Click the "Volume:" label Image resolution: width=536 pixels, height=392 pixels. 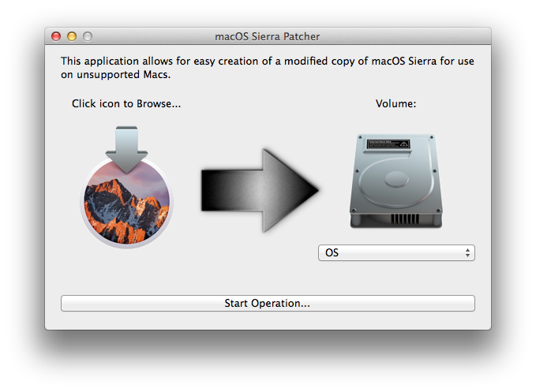tap(395, 103)
